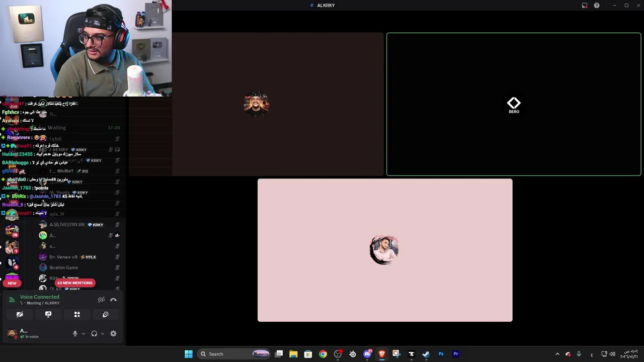Switch to Discord on the taskbar

(367, 354)
